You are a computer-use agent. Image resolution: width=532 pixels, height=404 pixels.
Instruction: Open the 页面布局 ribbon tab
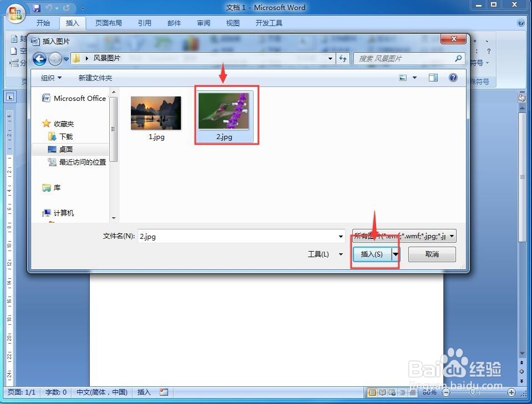[x=109, y=23]
